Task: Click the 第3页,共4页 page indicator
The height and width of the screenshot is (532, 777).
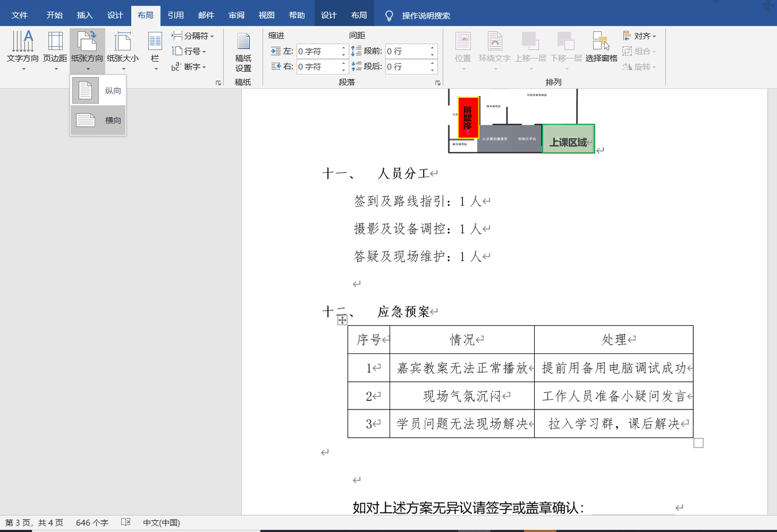Action: [34, 523]
